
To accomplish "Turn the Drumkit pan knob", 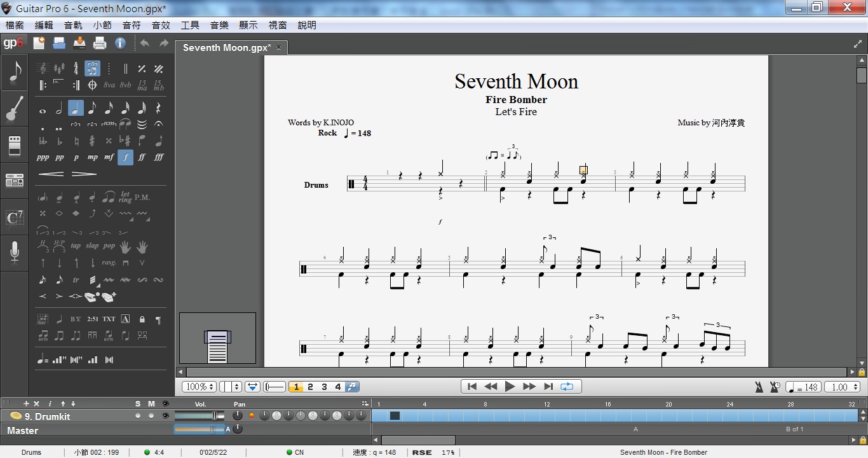I will pyautogui.click(x=238, y=416).
